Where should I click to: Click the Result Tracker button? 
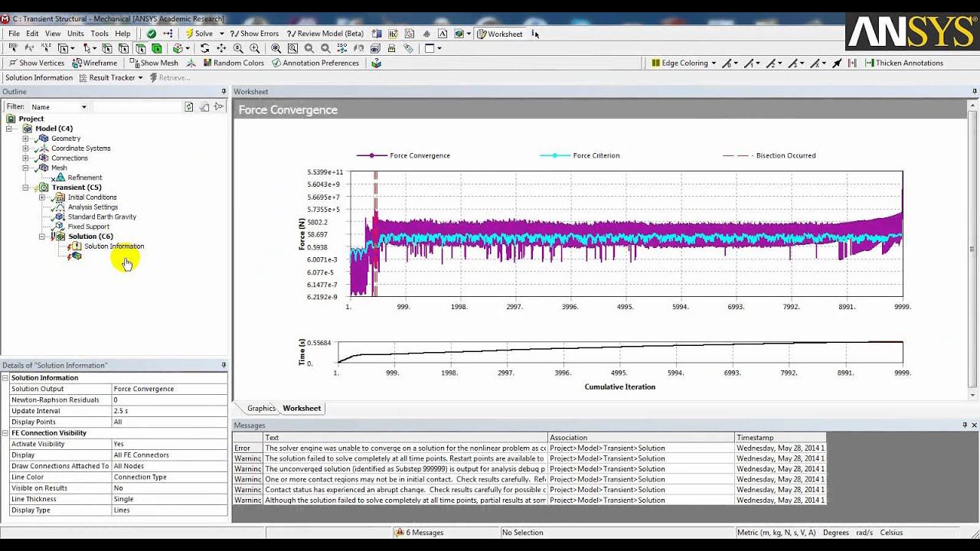coord(111,78)
